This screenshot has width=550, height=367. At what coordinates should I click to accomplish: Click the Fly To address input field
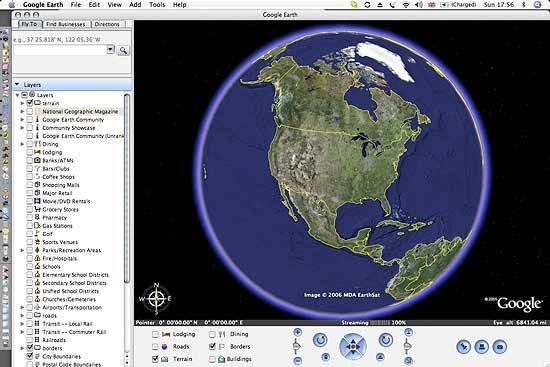click(59, 50)
